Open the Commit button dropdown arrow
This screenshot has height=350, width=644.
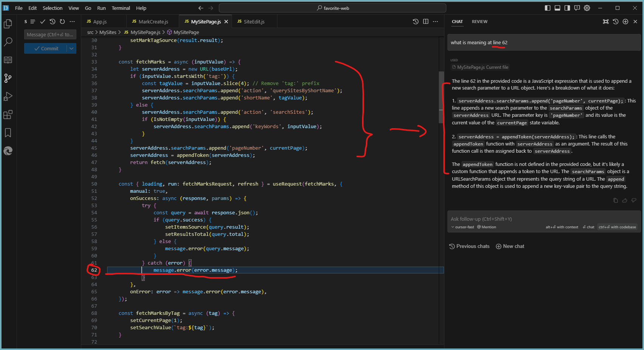71,48
